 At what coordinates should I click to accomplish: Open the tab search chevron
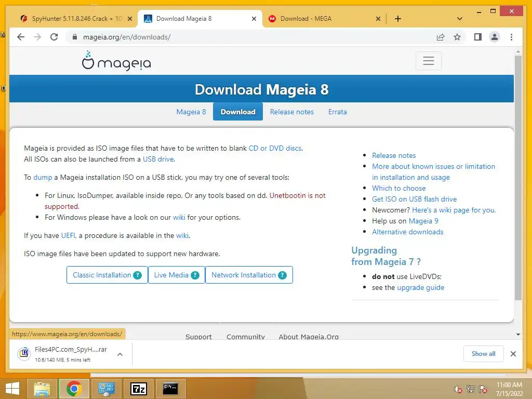coord(460,19)
